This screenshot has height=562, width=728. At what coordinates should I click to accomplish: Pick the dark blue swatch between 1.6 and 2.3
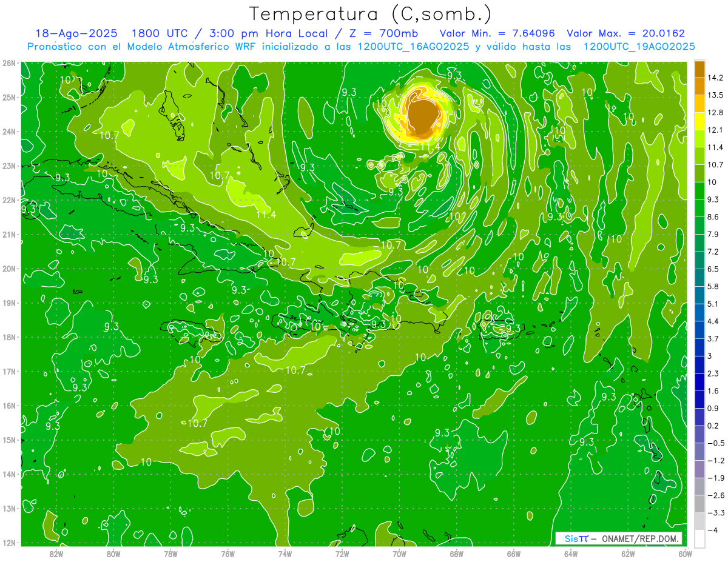point(699,381)
